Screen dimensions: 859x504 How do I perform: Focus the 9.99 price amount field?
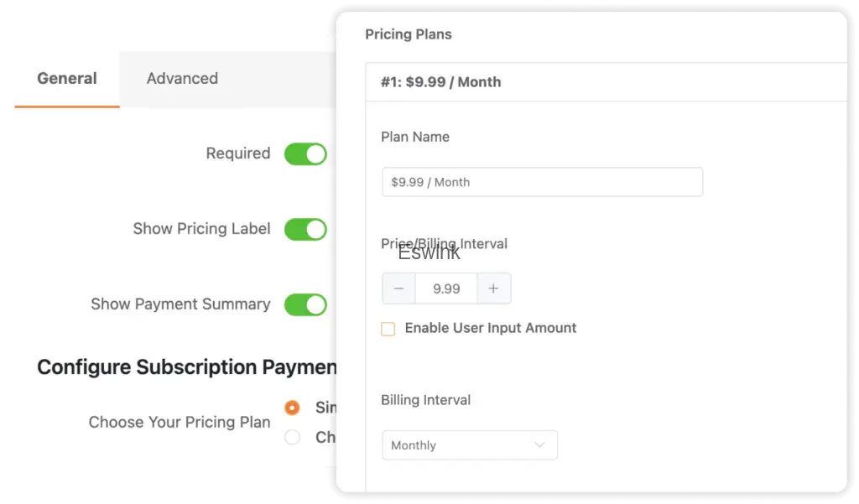click(446, 288)
